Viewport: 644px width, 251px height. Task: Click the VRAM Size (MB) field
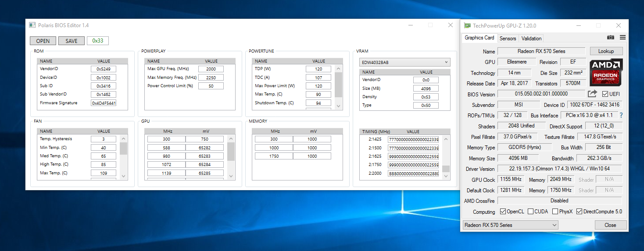pyautogui.click(x=426, y=88)
